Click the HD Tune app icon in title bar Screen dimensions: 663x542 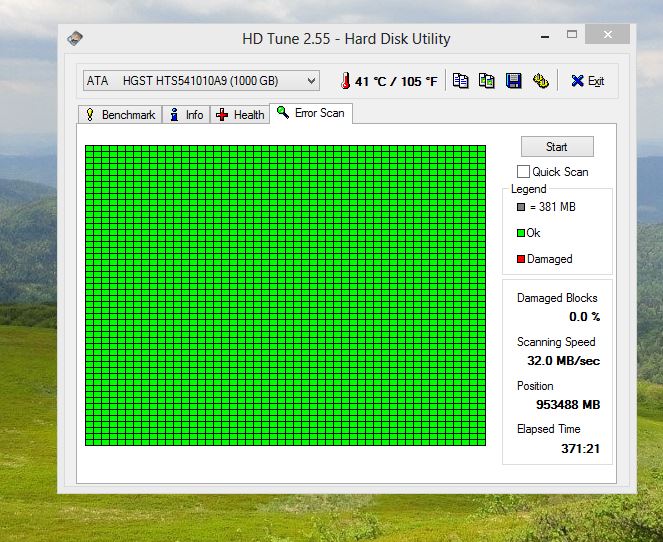point(75,38)
